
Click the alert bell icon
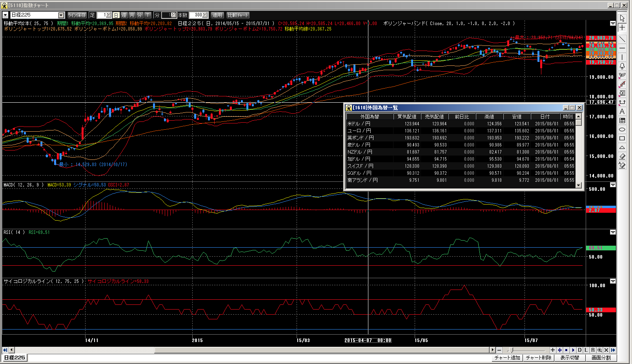click(x=622, y=66)
